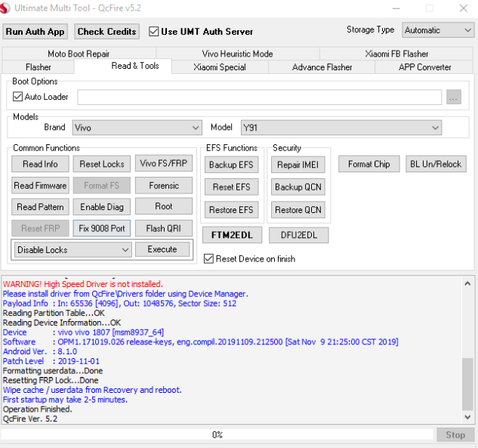Click BL Un/Relock button
This screenshot has width=478, height=448.
tap(436, 164)
